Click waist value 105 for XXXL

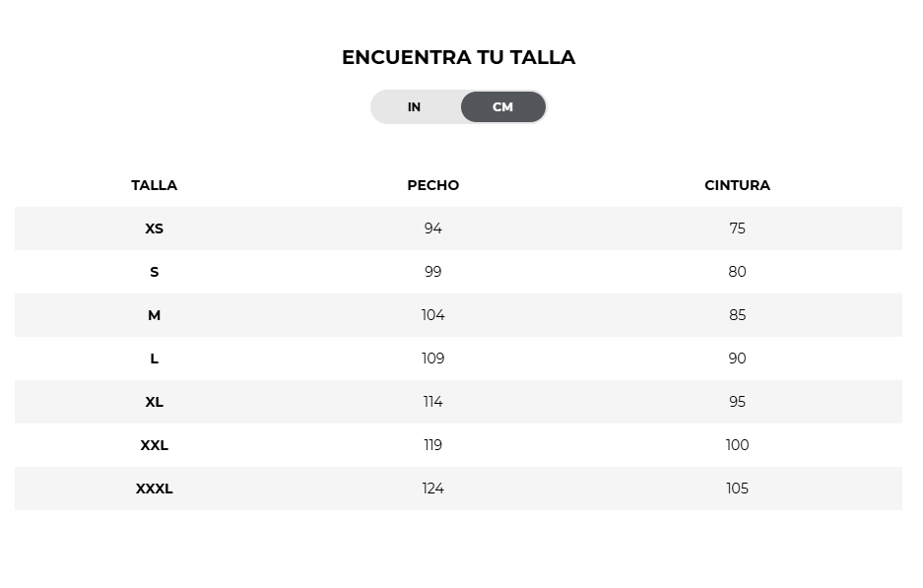pos(737,489)
